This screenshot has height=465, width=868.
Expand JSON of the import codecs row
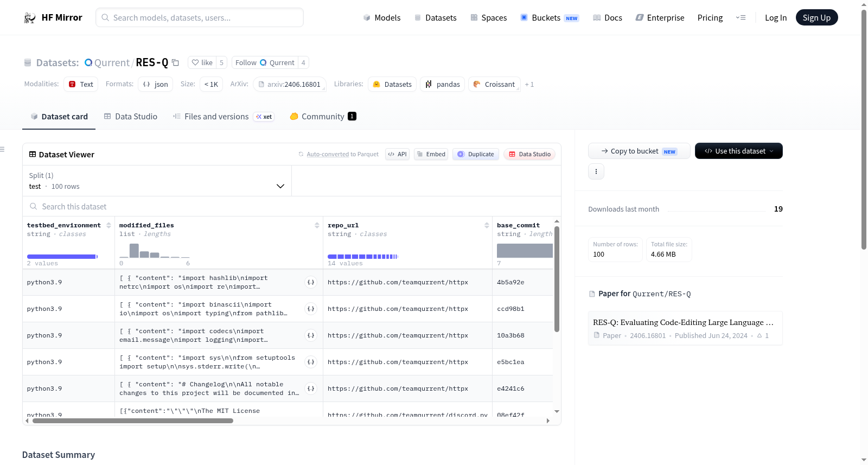point(311,335)
